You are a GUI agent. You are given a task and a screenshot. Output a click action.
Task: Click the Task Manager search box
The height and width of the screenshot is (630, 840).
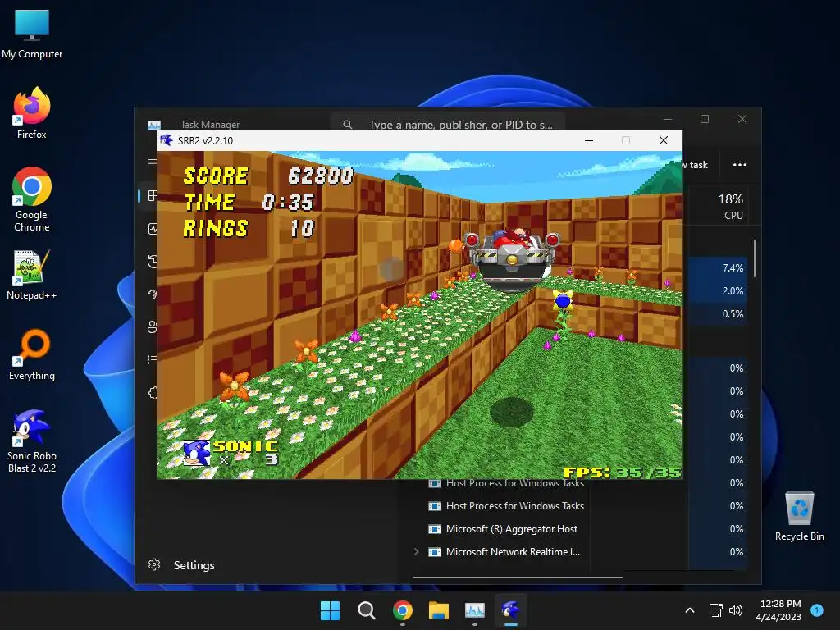(448, 125)
